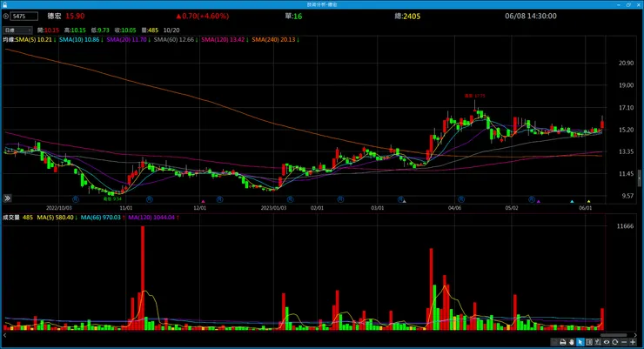Viewport: 644px width, 349px height.
Task: Click the monthly marker after 11/01
Action: click(150, 199)
